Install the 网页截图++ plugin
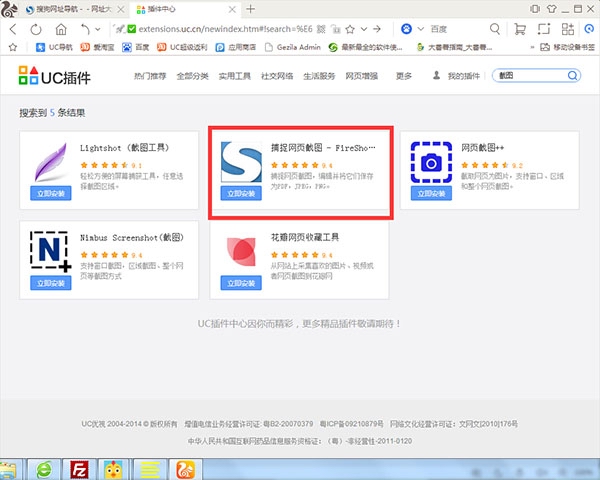The image size is (600, 480). (431, 194)
